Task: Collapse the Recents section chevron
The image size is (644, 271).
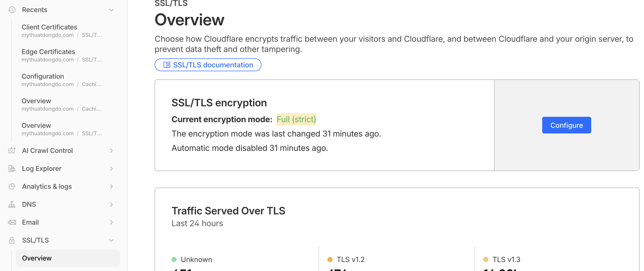Action: tap(111, 10)
